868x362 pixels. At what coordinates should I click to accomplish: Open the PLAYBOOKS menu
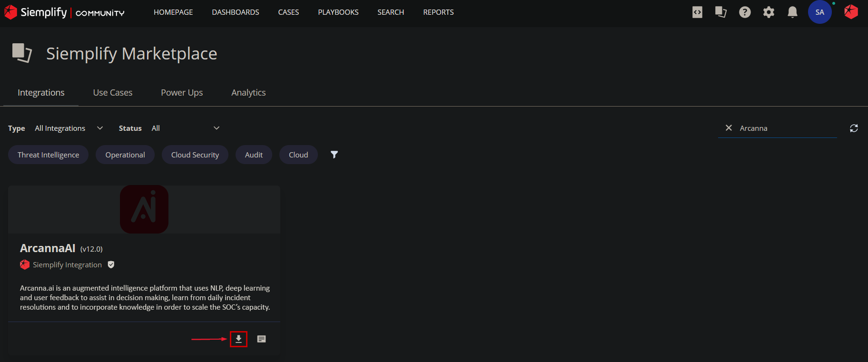tap(338, 12)
